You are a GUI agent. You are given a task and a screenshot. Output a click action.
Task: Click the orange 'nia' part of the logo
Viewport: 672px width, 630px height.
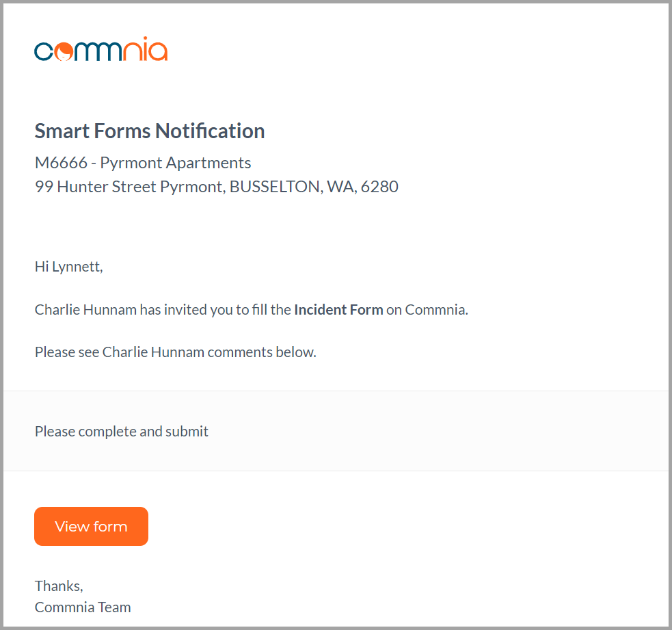146,49
